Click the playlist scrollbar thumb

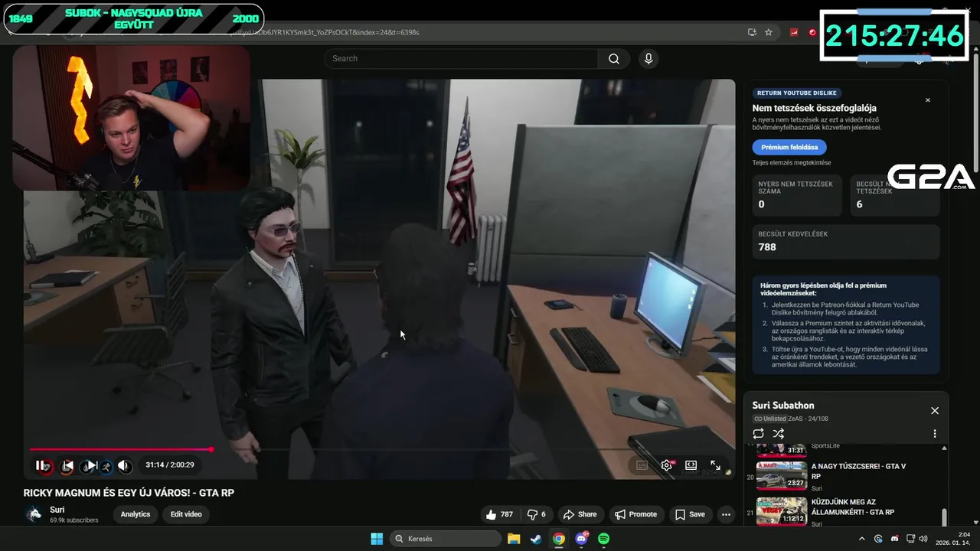click(x=944, y=517)
